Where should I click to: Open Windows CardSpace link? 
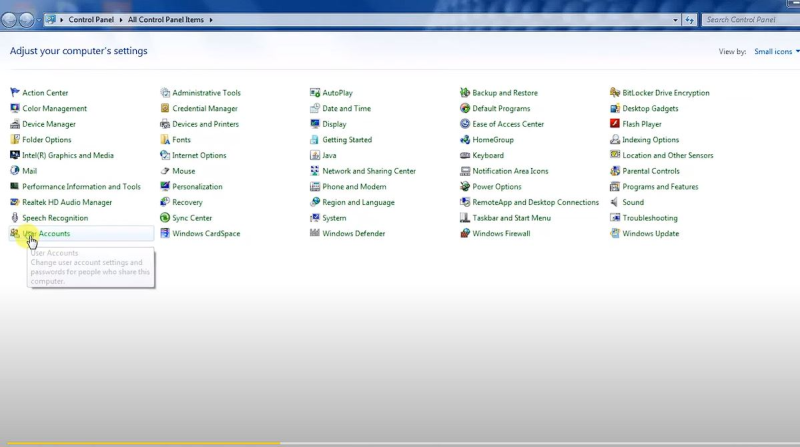(x=206, y=233)
